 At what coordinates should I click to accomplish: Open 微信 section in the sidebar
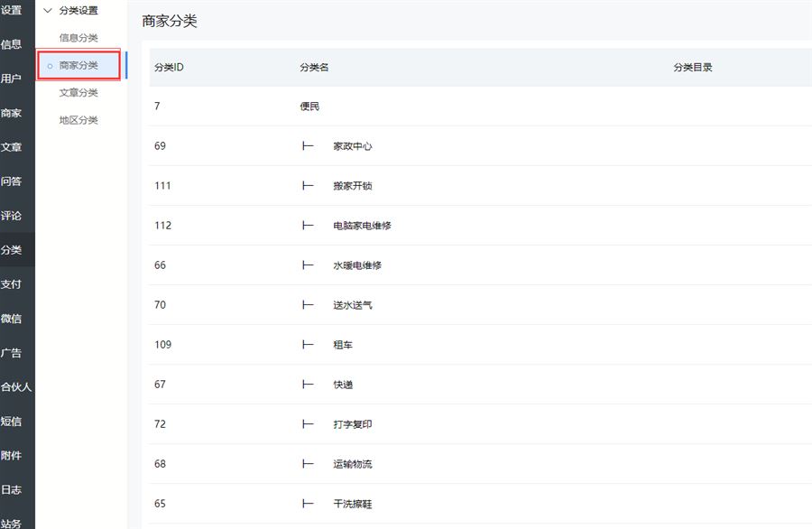click(12, 319)
